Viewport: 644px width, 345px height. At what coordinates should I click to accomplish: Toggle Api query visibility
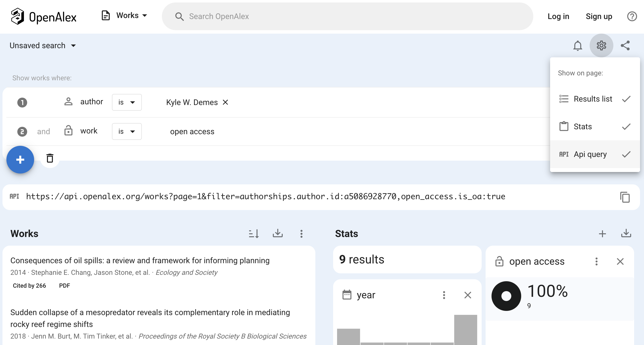[595, 154]
